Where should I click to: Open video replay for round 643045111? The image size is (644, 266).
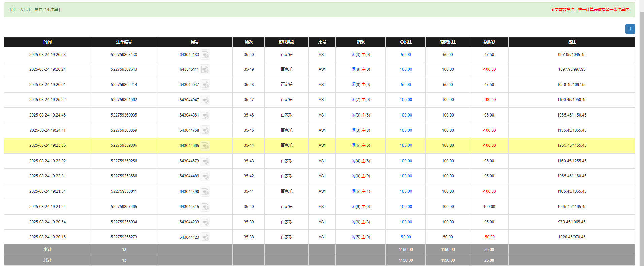click(205, 70)
